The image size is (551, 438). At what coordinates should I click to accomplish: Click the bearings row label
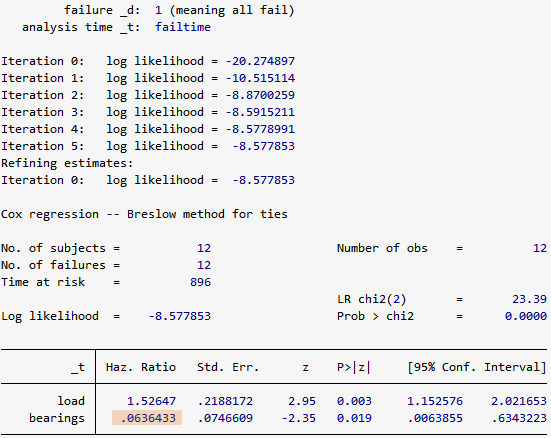click(x=57, y=418)
